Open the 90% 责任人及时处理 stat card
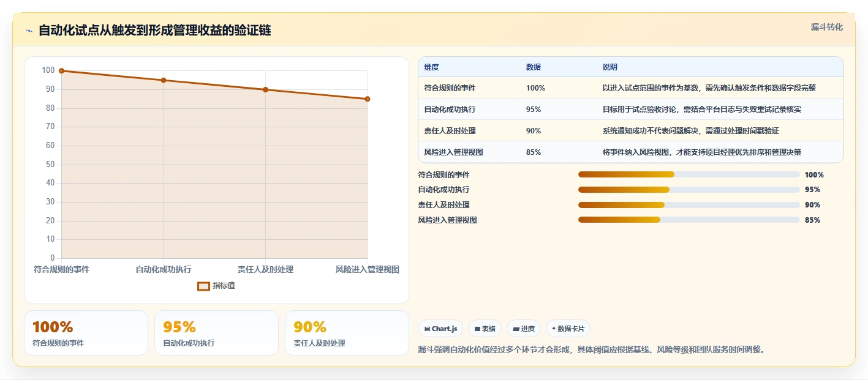This screenshot has height=380, width=868. click(x=347, y=333)
